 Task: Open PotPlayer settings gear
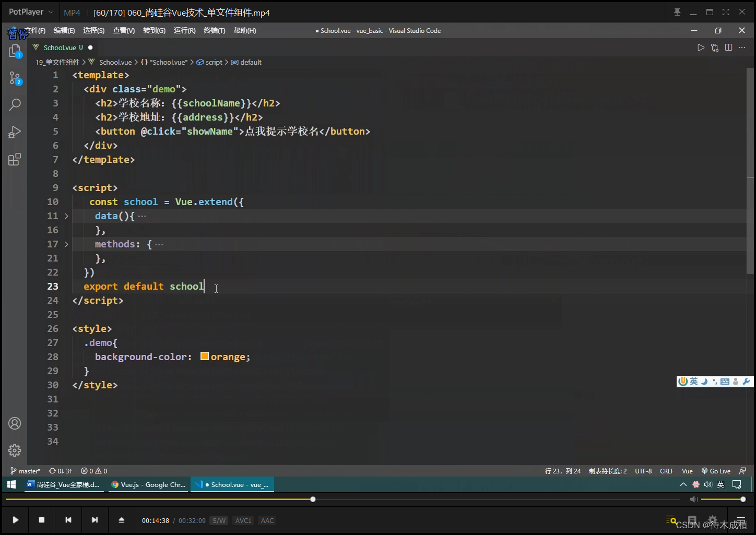tap(713, 520)
